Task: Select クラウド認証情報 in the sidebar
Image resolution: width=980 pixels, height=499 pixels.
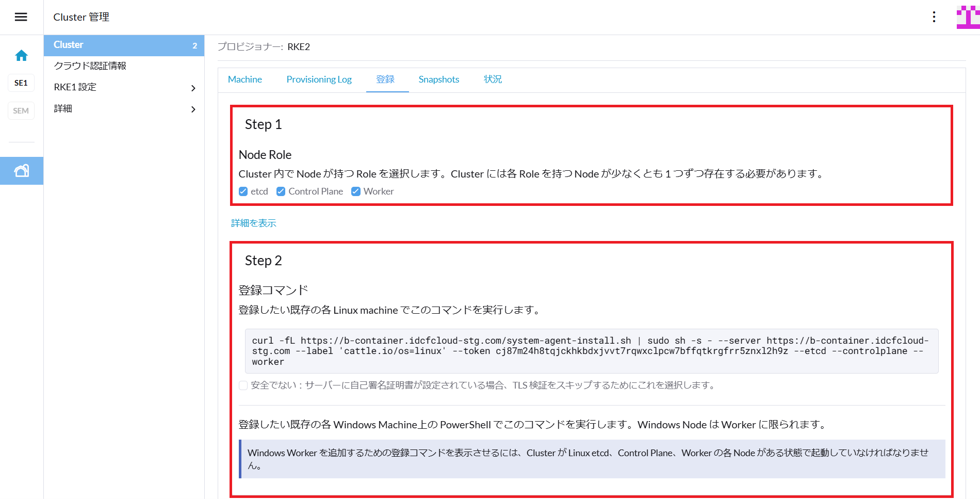Action: pyautogui.click(x=90, y=66)
